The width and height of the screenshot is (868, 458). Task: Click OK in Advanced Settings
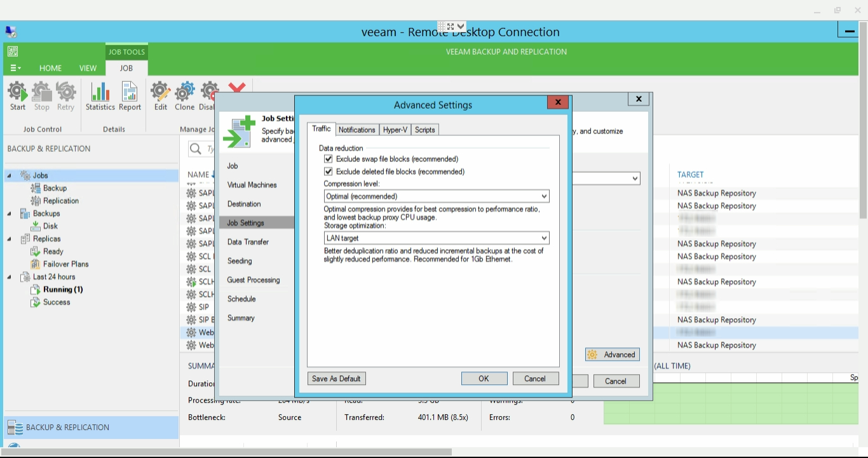[484, 379]
